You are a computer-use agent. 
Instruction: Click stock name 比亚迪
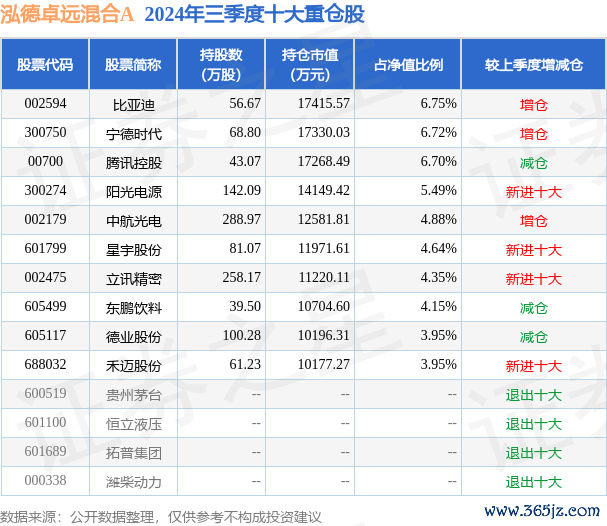pos(134,105)
